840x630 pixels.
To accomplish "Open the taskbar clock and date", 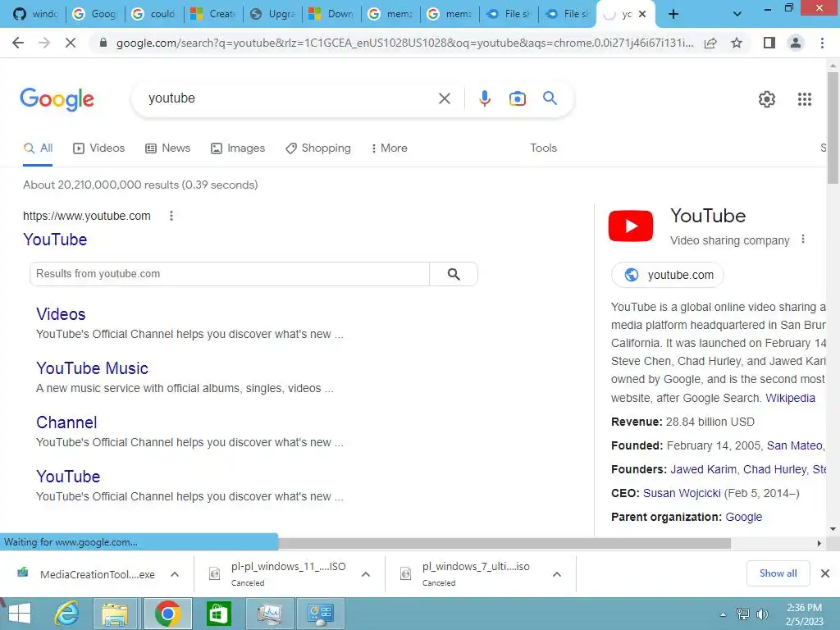I will pos(804,614).
